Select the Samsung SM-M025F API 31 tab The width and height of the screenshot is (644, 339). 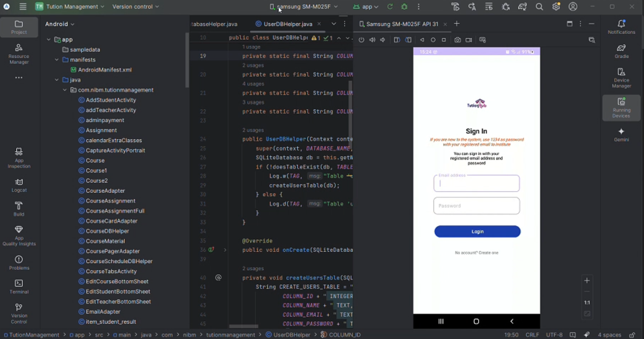(402, 24)
